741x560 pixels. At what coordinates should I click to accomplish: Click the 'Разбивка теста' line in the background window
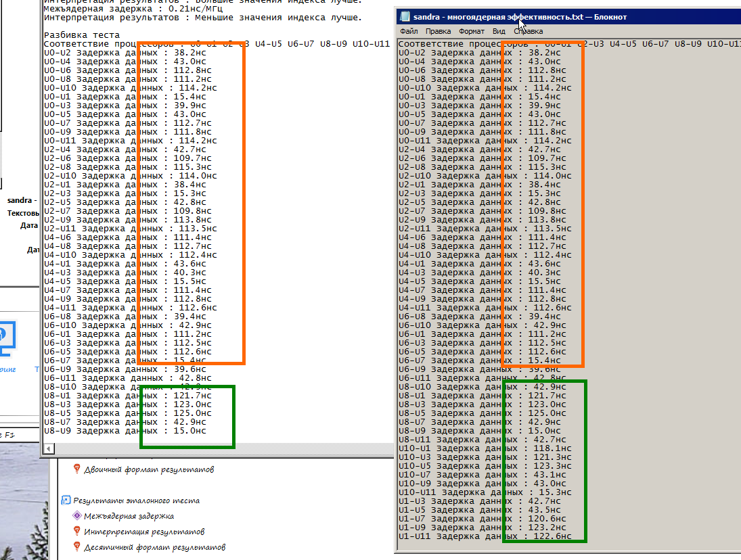click(82, 35)
